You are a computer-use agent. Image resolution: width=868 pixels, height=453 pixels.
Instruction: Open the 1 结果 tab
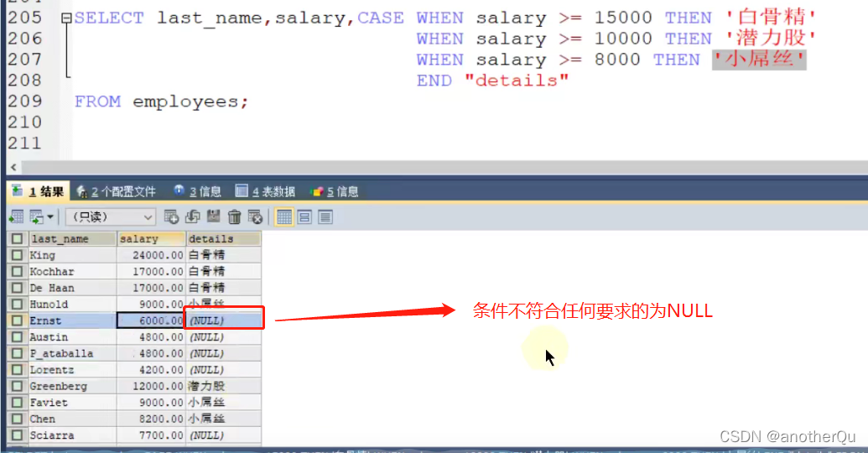click(x=39, y=191)
